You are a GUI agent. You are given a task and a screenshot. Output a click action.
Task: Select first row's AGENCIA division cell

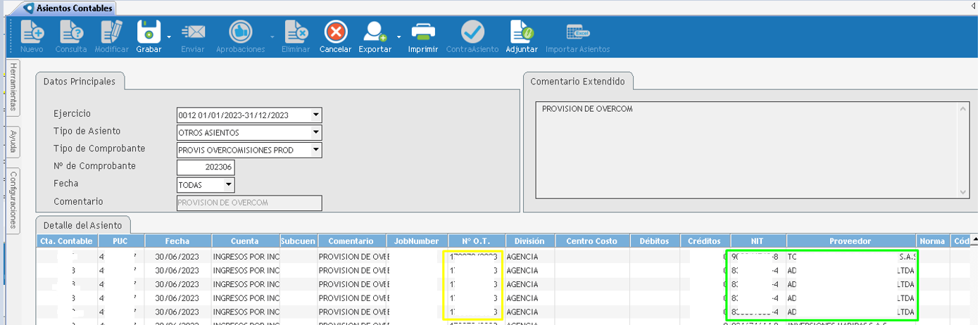[529, 257]
